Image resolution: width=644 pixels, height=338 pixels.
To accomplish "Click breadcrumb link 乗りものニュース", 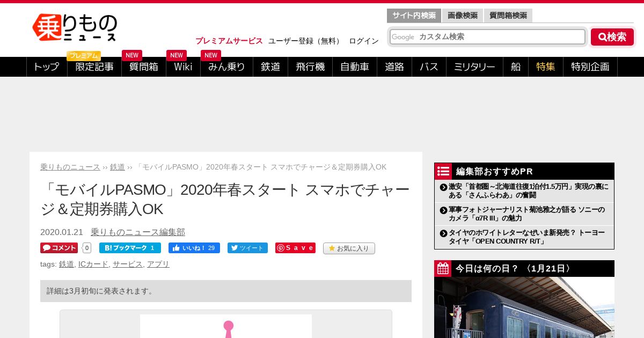I will [70, 167].
